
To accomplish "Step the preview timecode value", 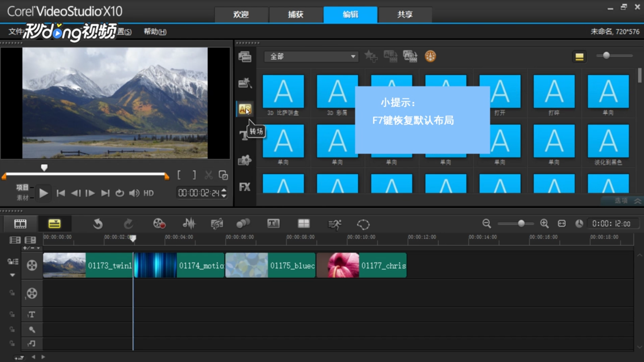I will [224, 193].
